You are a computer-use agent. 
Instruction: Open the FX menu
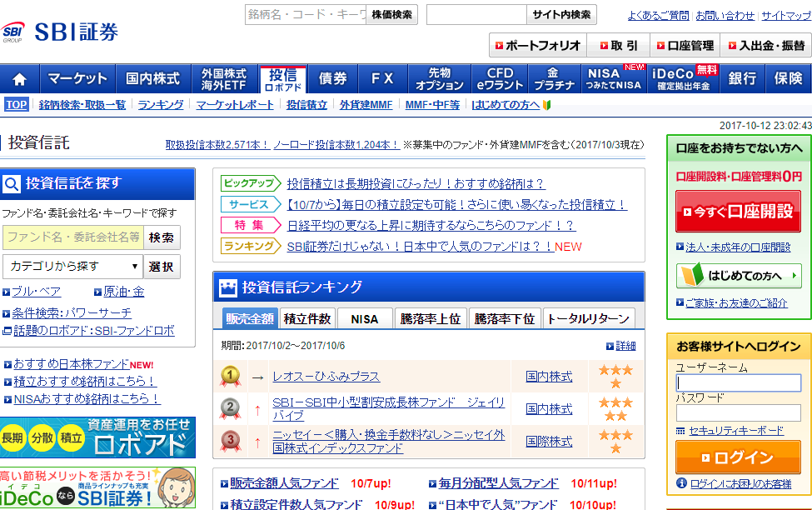(x=383, y=79)
